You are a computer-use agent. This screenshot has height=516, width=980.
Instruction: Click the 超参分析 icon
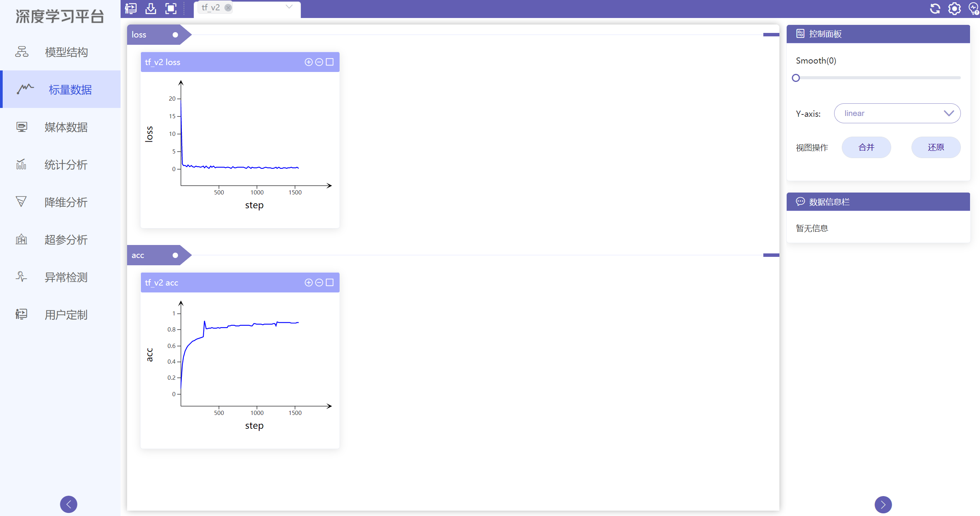click(21, 239)
